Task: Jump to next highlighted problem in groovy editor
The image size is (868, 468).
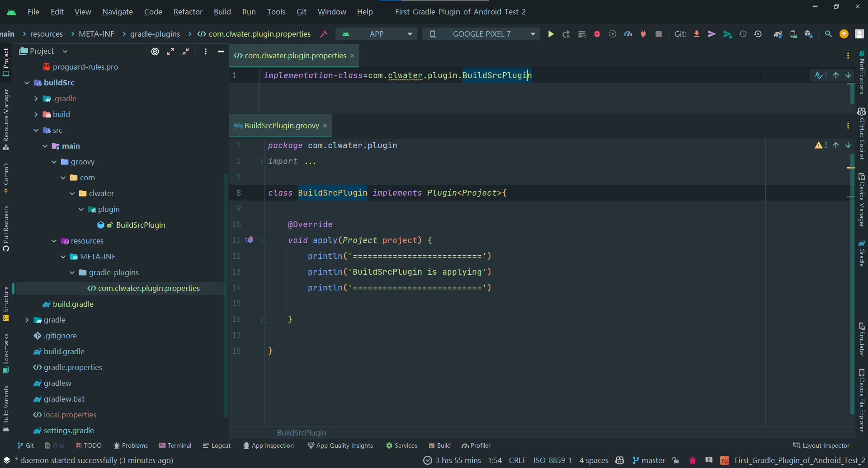Action: 848,145
